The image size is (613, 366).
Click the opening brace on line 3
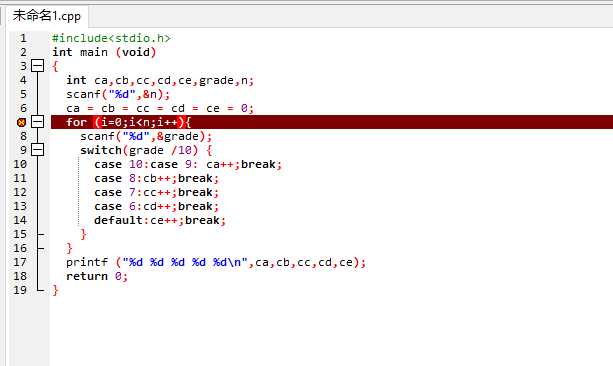[55, 66]
